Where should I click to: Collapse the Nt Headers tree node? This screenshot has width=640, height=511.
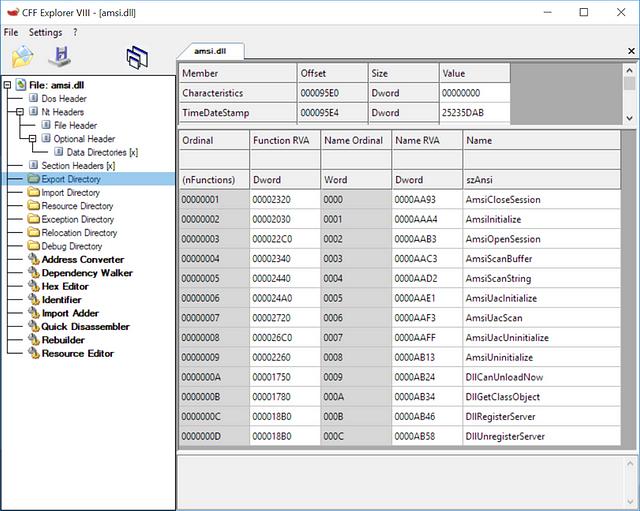coord(20,112)
